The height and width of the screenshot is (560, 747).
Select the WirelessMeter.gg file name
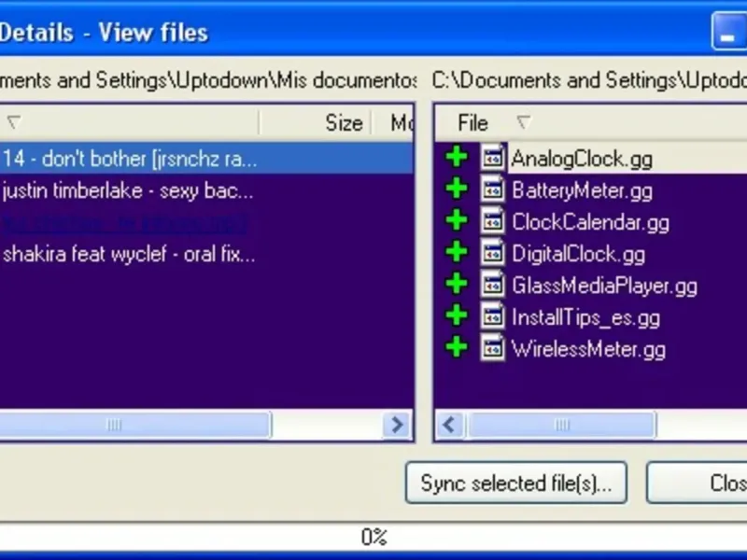point(588,349)
